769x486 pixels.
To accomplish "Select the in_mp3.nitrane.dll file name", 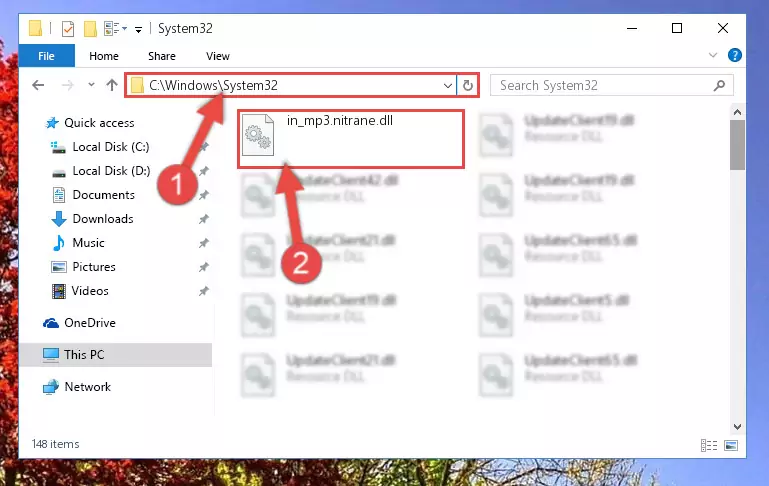I will click(340, 121).
